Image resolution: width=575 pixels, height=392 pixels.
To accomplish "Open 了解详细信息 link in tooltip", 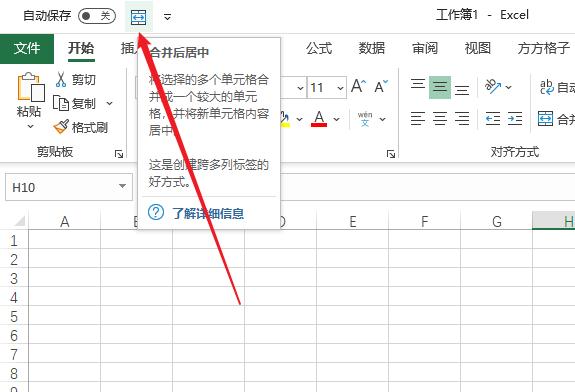I will pyautogui.click(x=208, y=213).
